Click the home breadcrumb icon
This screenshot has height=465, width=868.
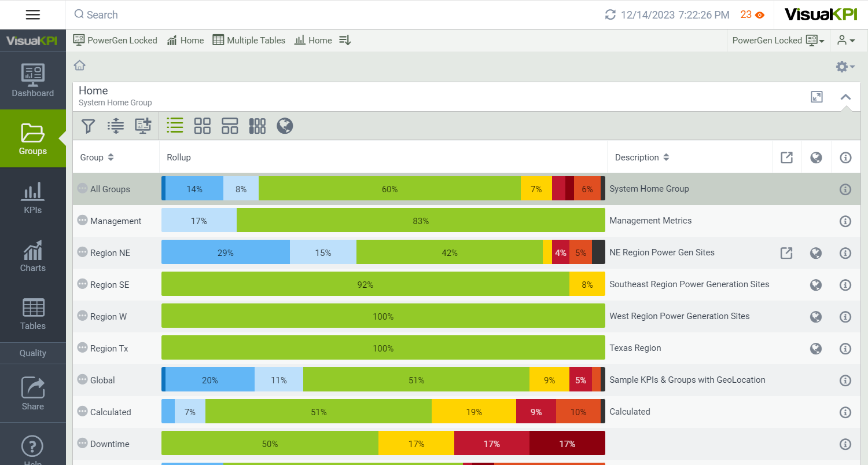(80, 65)
